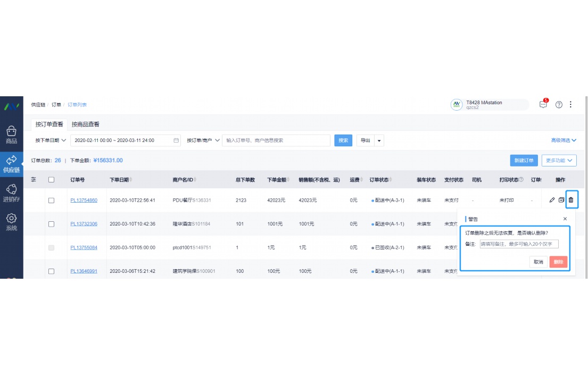The height and width of the screenshot is (375, 588).
Task: Open order link PL13755084
Action: [x=84, y=247]
